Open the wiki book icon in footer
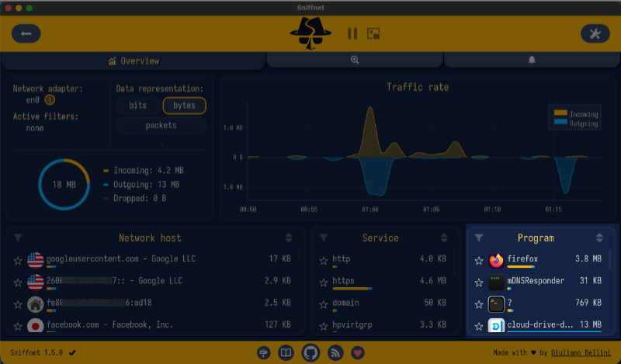The height and width of the screenshot is (364, 621). click(x=286, y=352)
